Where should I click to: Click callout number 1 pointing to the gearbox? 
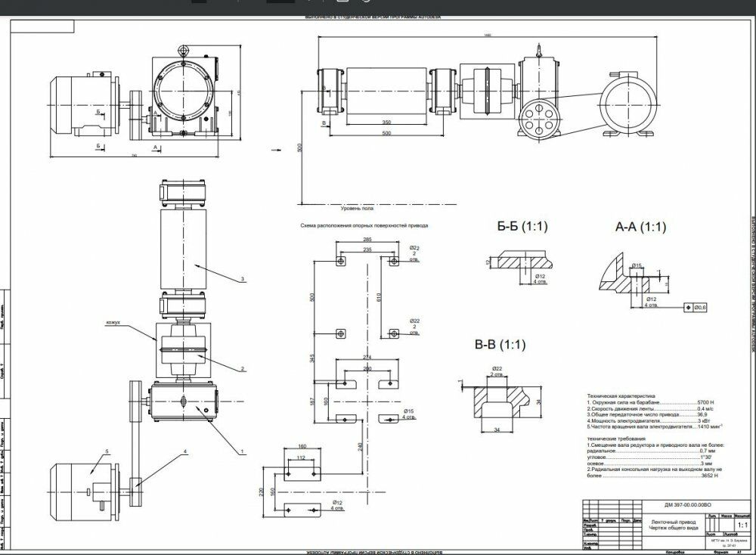(x=243, y=452)
